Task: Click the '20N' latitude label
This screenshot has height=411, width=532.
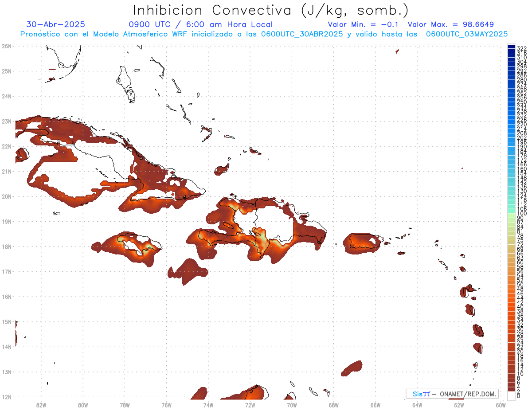Action: coord(7,196)
